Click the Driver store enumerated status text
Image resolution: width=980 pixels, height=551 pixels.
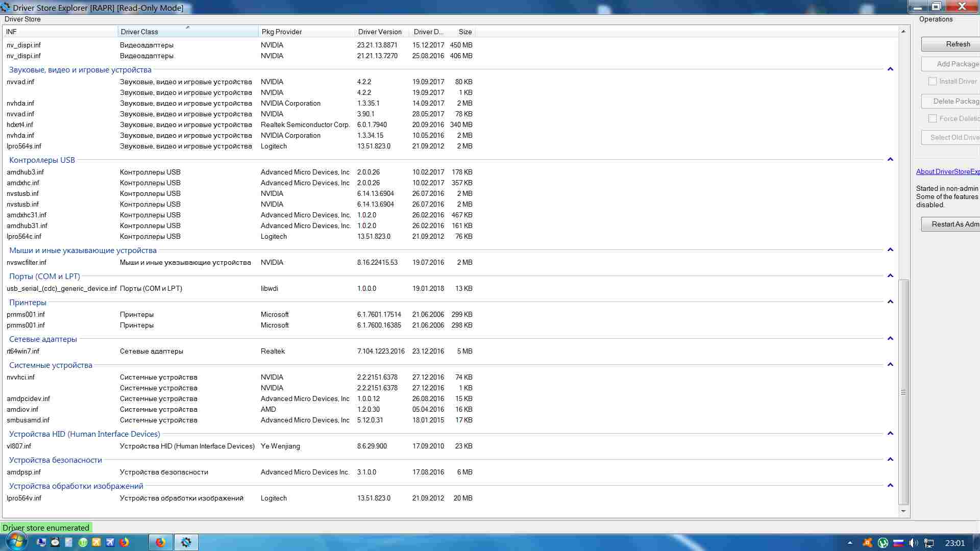pyautogui.click(x=46, y=528)
